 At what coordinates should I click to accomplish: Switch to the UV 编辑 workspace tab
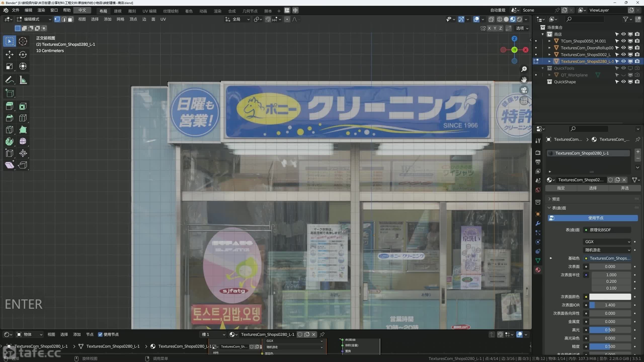point(149,11)
